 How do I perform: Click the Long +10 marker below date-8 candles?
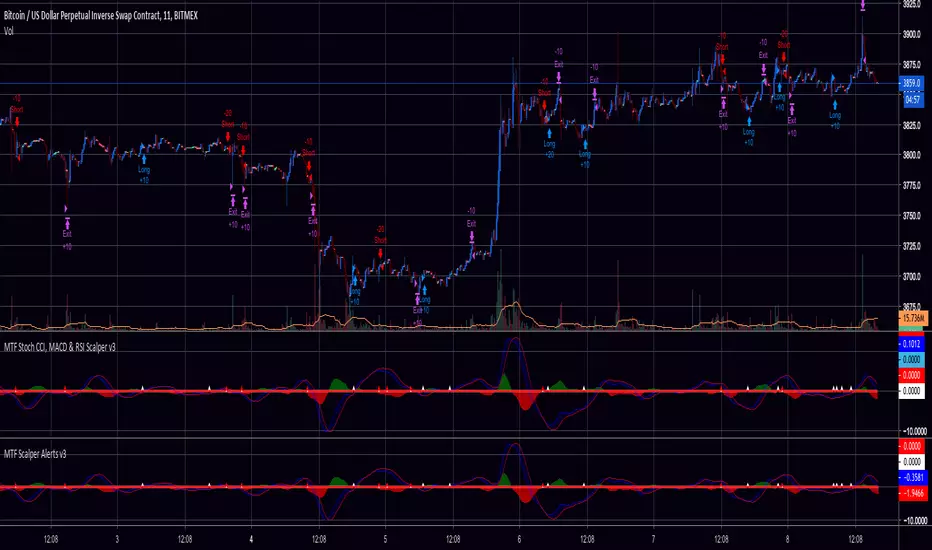pos(835,114)
